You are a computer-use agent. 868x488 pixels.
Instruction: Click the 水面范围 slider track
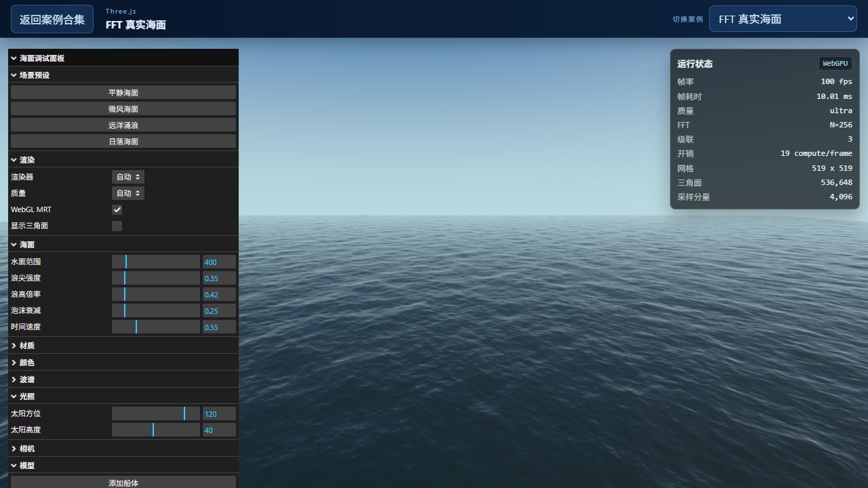click(156, 262)
